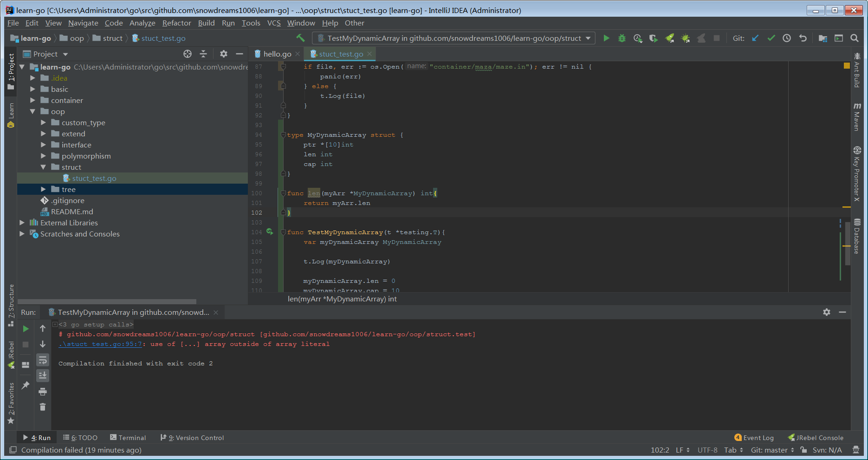Start debugging with the Debug icon
The width and height of the screenshot is (868, 460).
[622, 38]
